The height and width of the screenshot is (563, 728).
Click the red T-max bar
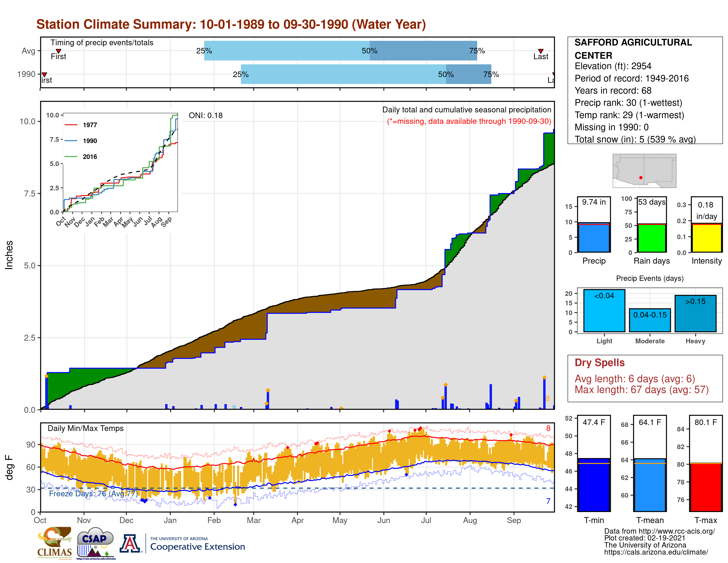pyautogui.click(x=706, y=487)
